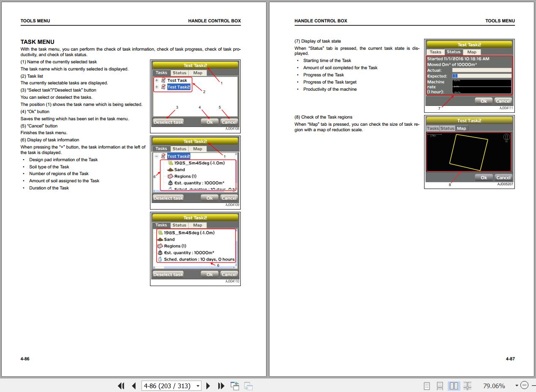The height and width of the screenshot is (392, 536).
Task: Click the page number field showing 4-86
Action: tap(168, 386)
